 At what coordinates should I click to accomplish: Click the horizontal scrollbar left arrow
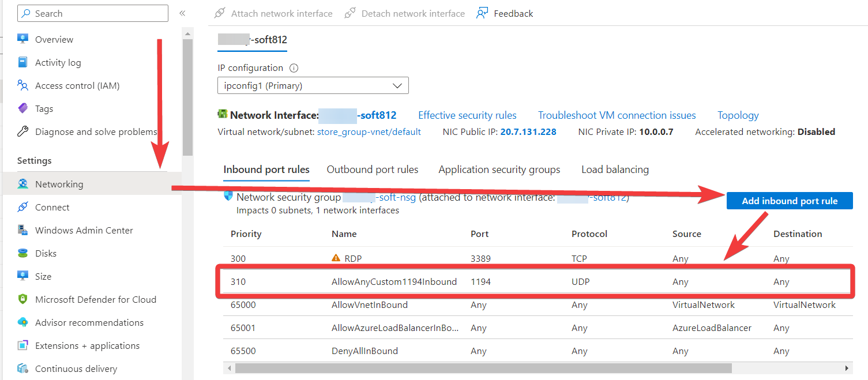(229, 368)
